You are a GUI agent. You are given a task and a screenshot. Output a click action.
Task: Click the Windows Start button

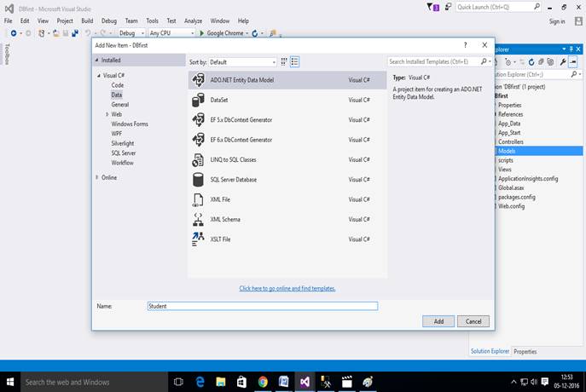(10, 382)
